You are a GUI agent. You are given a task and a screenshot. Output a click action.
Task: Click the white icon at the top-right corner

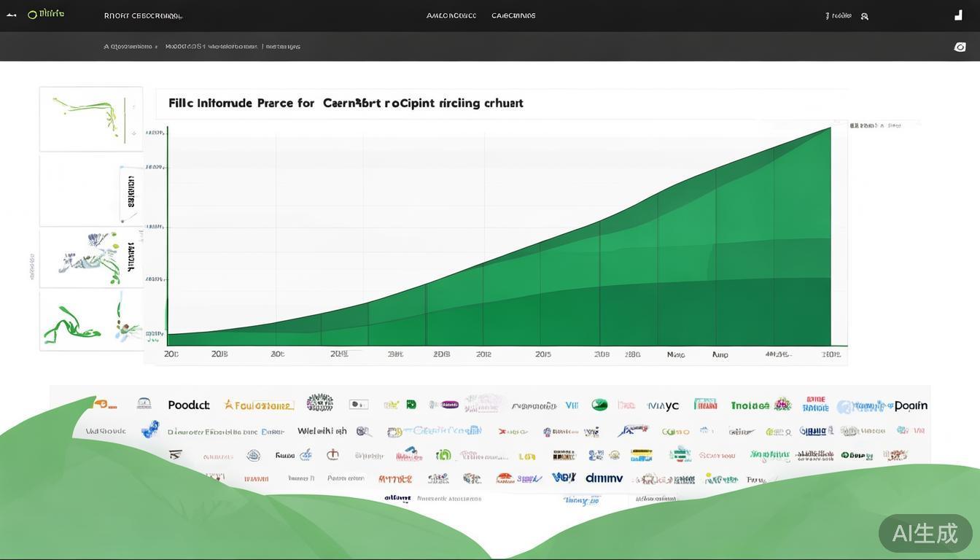(958, 15)
